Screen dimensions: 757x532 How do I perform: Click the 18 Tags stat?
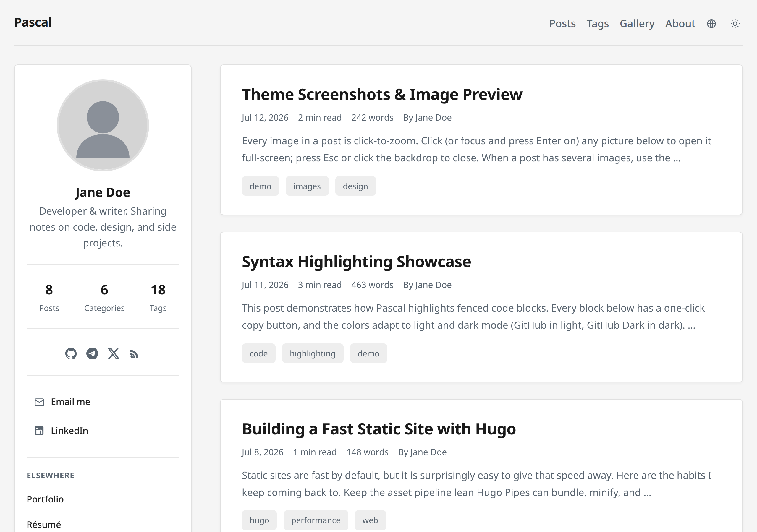(158, 298)
